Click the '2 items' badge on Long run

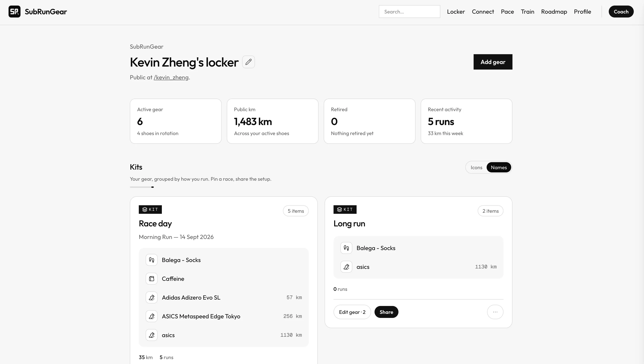[x=490, y=211]
